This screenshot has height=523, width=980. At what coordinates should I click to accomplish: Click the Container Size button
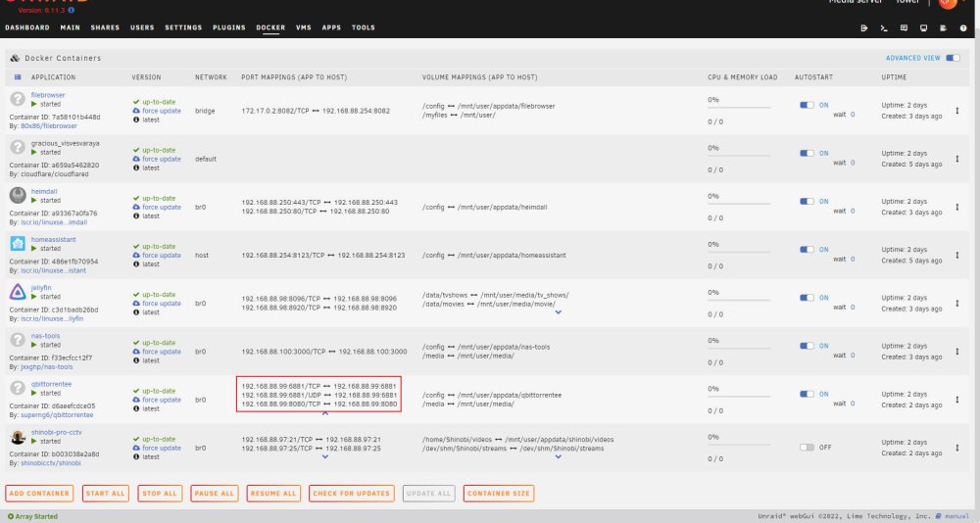(499, 494)
